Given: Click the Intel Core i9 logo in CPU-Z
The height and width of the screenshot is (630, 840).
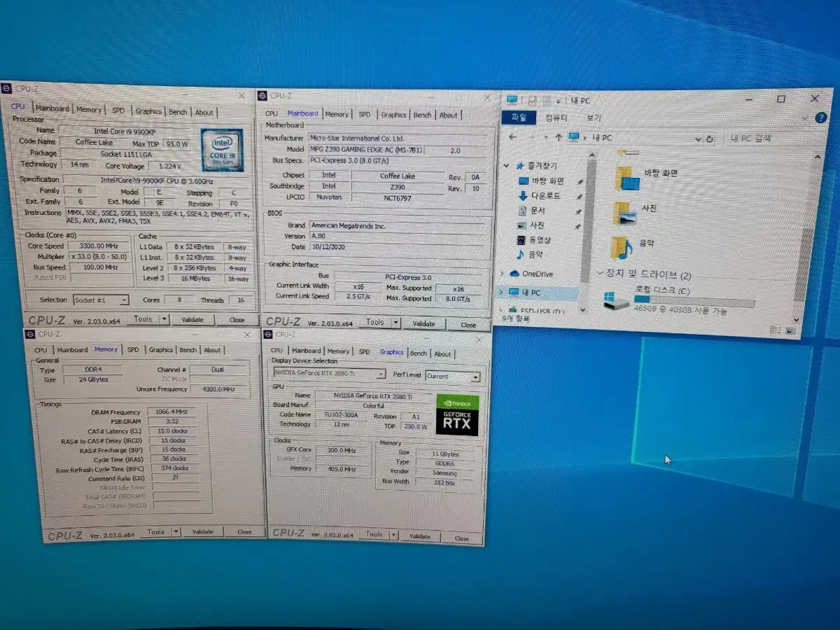Looking at the screenshot, I should point(222,150).
